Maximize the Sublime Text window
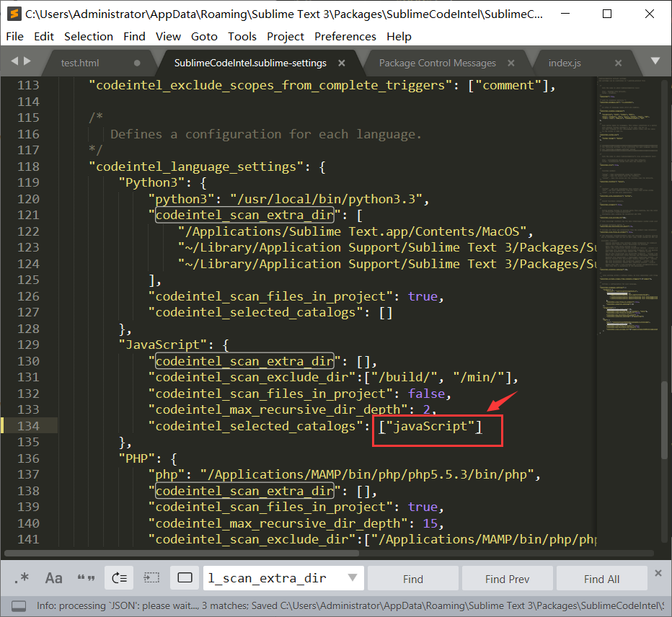The height and width of the screenshot is (617, 672). pos(607,14)
